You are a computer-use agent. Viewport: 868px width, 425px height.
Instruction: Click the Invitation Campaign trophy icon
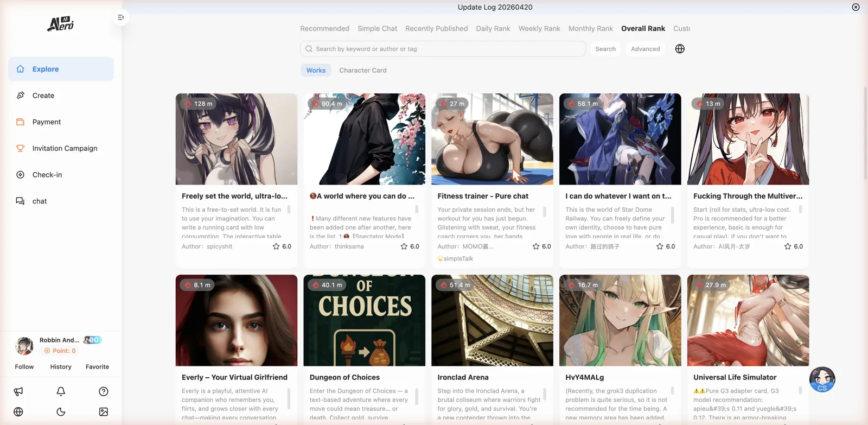20,148
